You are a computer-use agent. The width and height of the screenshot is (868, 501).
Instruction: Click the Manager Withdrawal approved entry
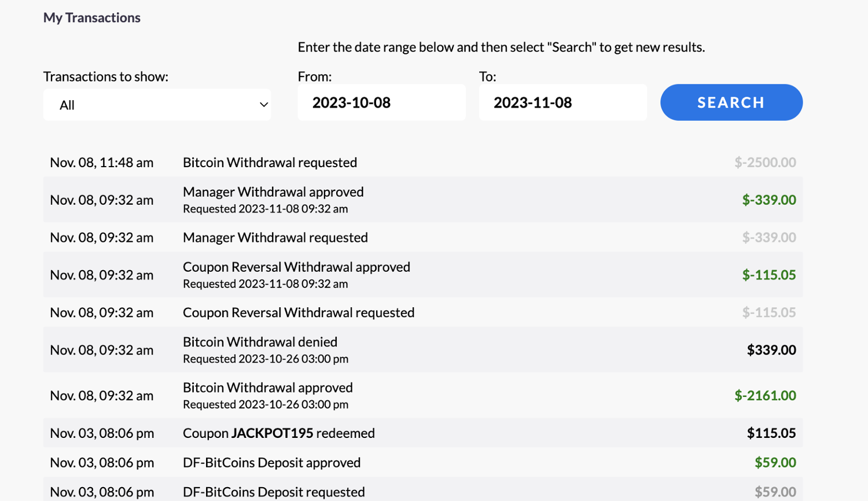pyautogui.click(x=273, y=192)
